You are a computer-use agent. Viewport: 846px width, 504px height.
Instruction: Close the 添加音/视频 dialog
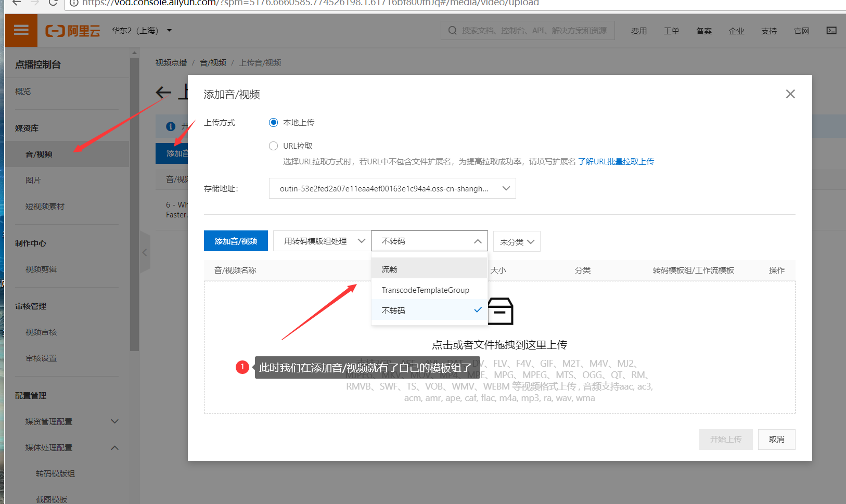click(x=790, y=94)
